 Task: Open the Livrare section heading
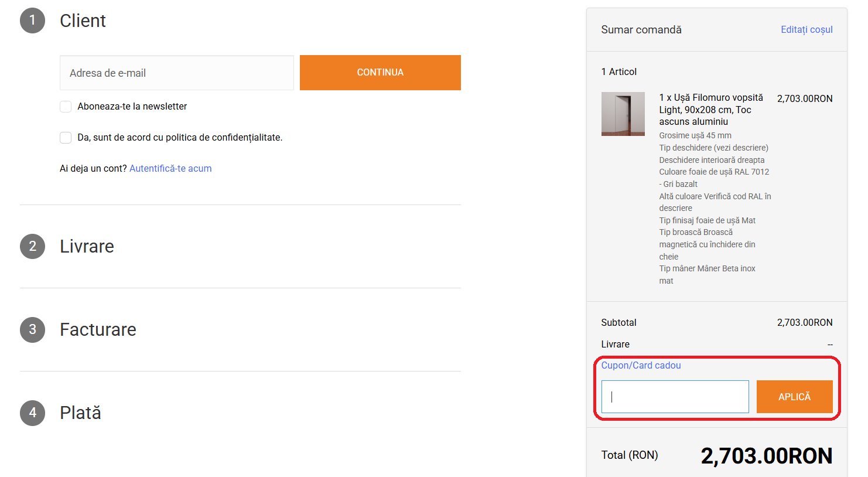click(87, 246)
